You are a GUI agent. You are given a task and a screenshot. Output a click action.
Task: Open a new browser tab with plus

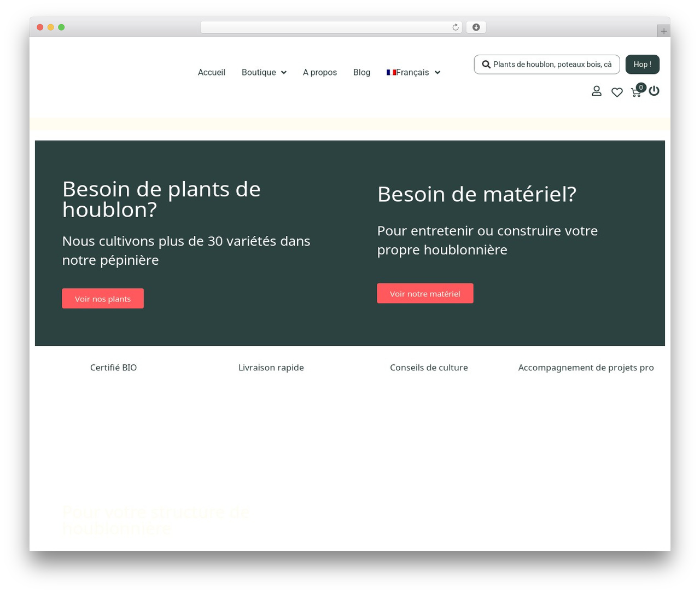663,31
